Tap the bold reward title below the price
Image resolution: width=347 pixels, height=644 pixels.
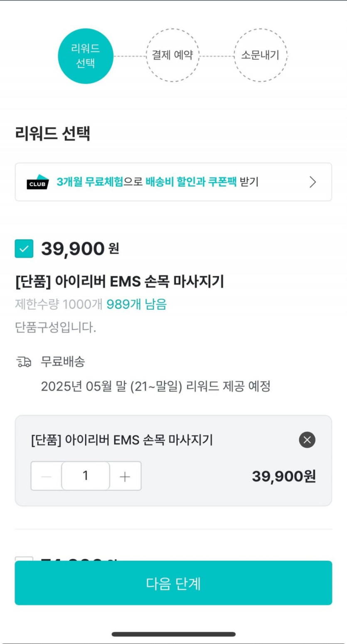pos(119,282)
